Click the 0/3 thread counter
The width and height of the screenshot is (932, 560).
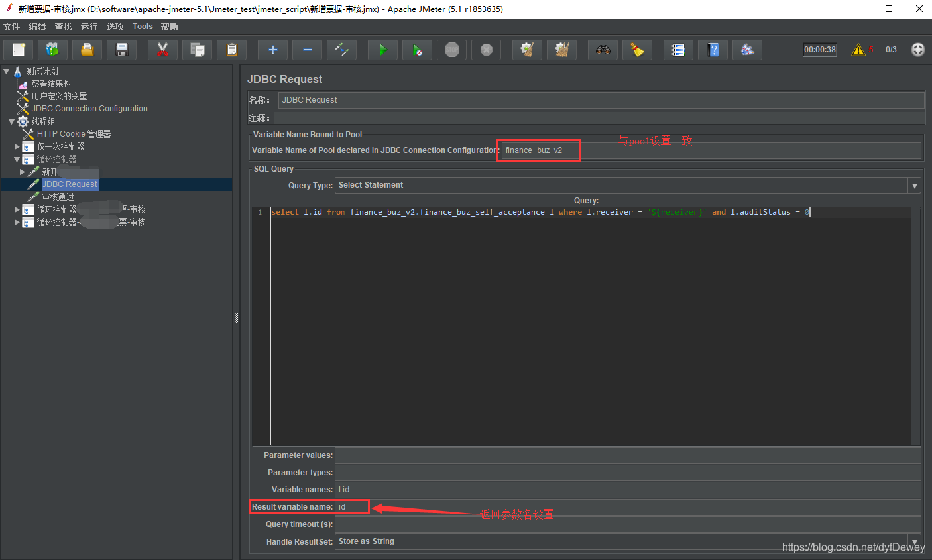[891, 50]
